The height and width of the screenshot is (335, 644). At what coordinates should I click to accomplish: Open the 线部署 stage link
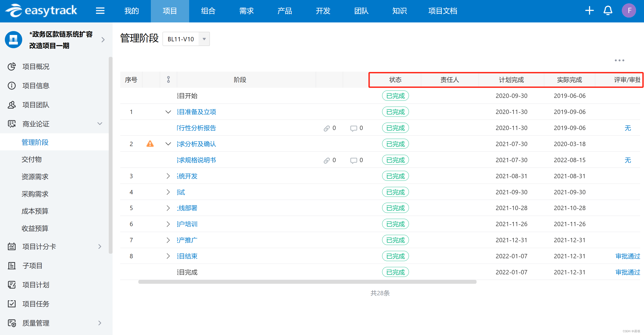pos(187,208)
